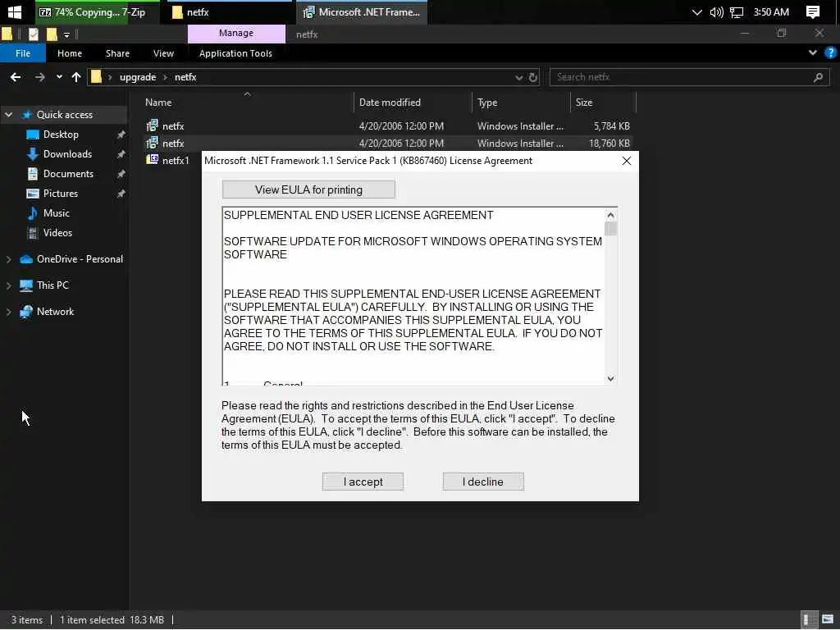Open Videos in the navigation pane

click(x=57, y=233)
